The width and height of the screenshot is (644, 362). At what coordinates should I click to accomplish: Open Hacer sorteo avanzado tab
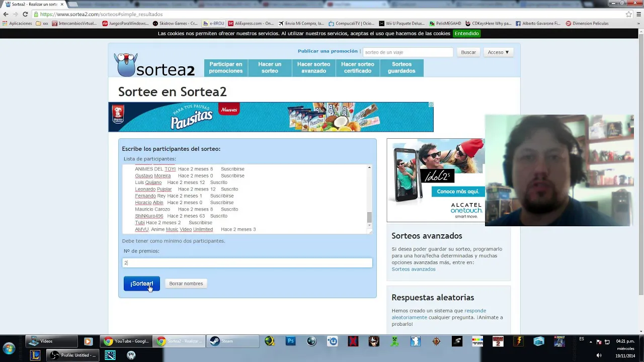[x=313, y=68]
